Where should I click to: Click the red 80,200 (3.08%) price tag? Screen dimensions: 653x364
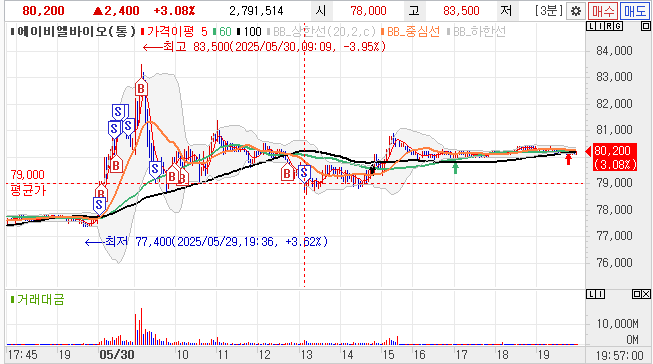[615, 157]
